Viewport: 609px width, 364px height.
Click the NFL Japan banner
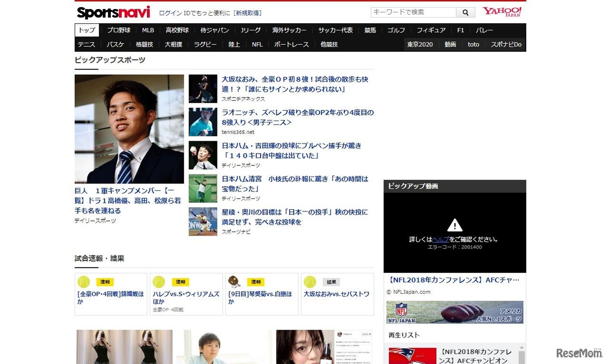(455, 312)
